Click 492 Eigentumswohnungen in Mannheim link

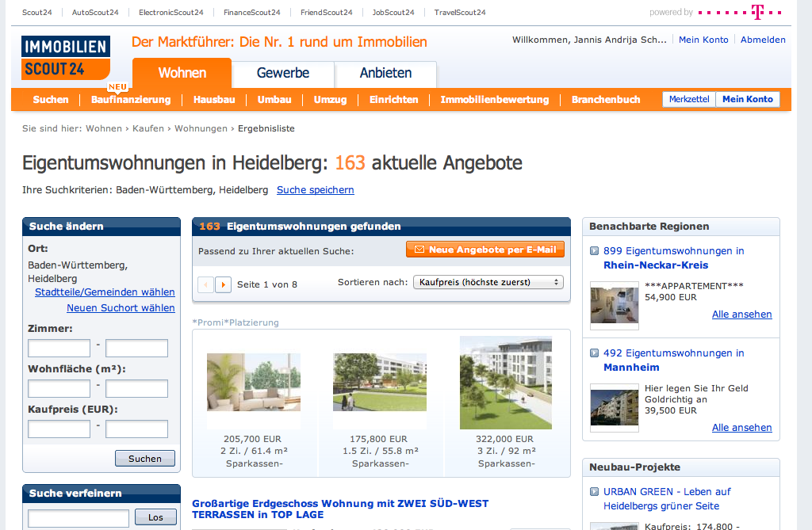pos(674,360)
